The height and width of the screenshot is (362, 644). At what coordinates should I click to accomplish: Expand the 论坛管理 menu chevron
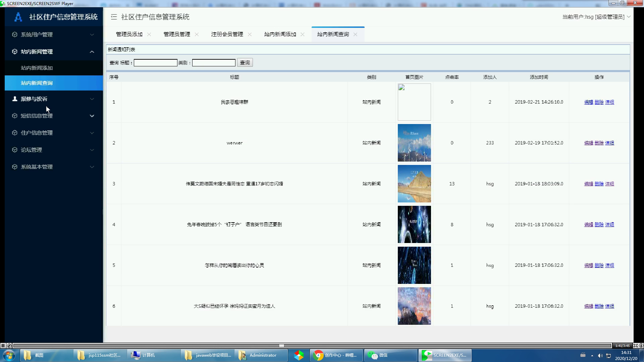point(92,150)
